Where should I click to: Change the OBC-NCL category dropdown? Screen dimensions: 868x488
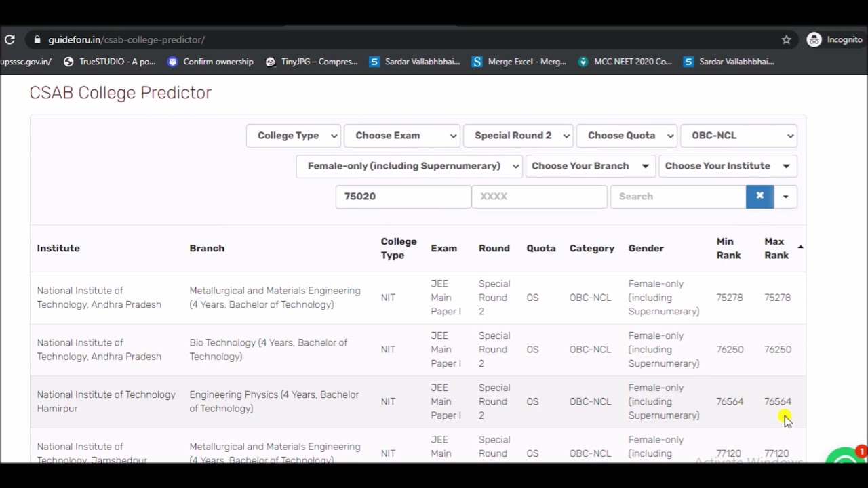click(x=738, y=136)
